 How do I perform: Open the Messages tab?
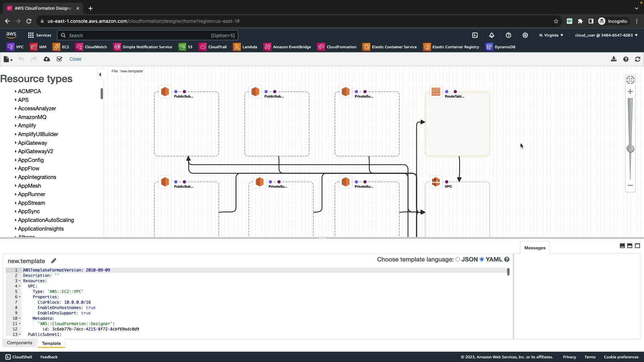pyautogui.click(x=535, y=248)
